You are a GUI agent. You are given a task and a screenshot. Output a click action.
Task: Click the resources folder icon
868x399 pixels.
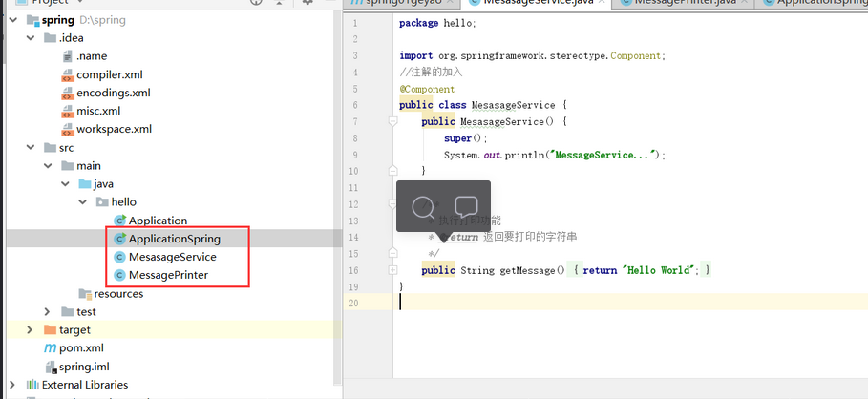tap(85, 294)
